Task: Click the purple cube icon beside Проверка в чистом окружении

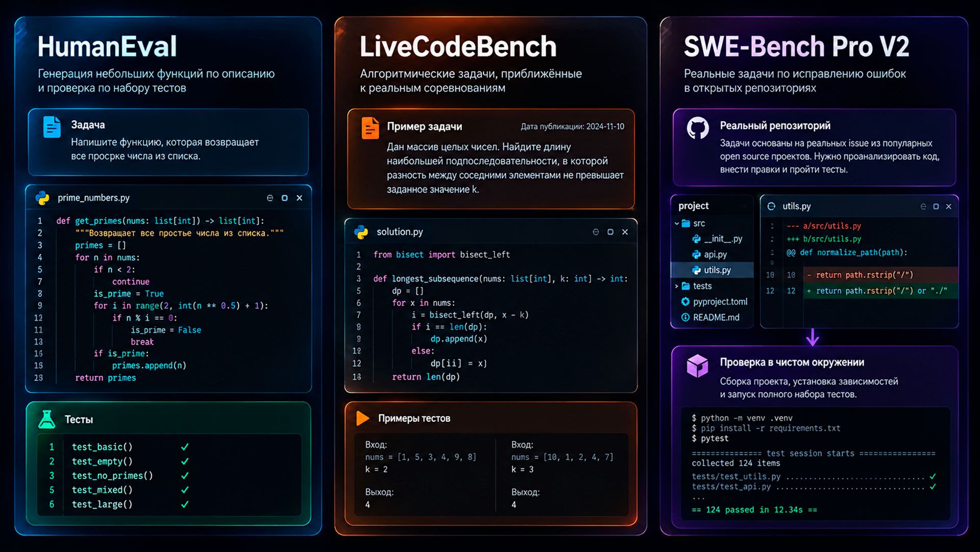Action: (697, 366)
